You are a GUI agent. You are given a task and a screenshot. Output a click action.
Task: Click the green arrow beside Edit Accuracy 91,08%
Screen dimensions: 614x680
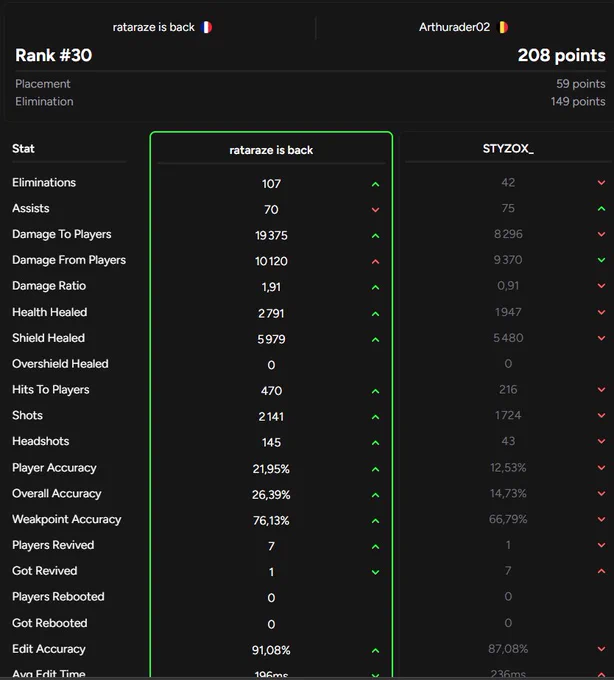(x=376, y=651)
